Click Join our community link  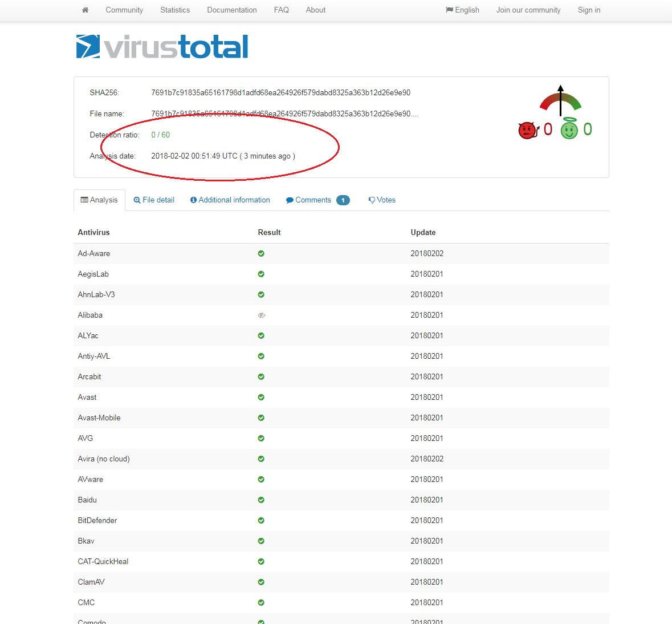tap(528, 10)
